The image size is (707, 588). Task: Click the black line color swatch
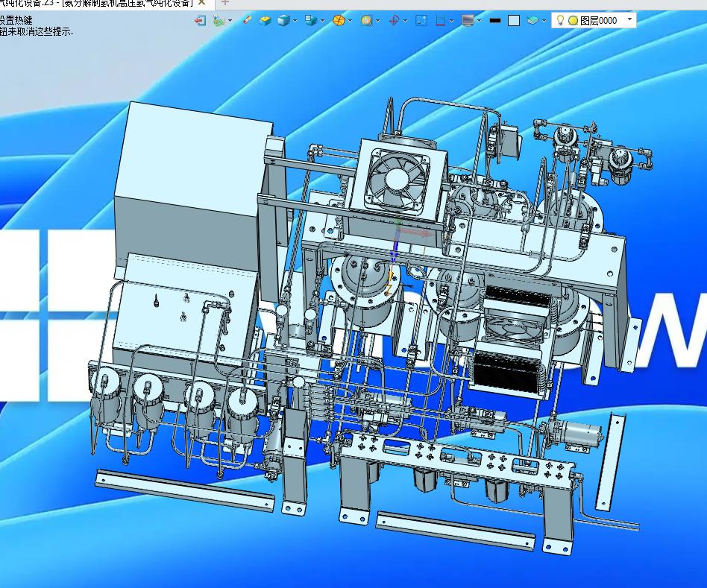495,20
